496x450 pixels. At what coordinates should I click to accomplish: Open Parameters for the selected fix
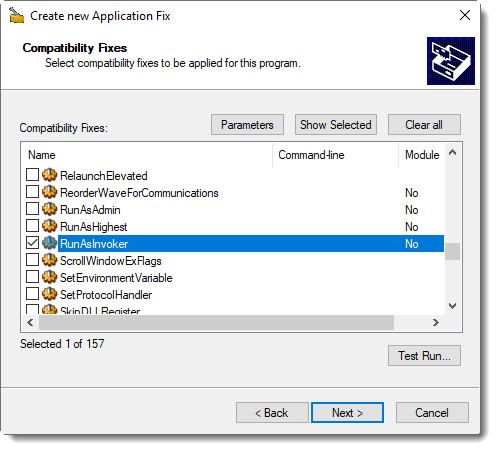(x=247, y=125)
